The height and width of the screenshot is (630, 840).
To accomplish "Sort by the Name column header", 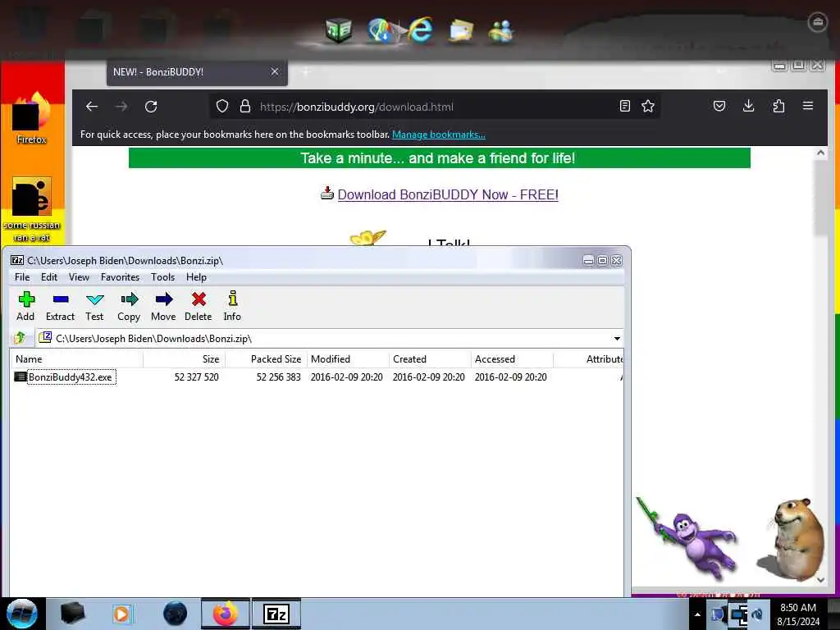I will [76, 359].
